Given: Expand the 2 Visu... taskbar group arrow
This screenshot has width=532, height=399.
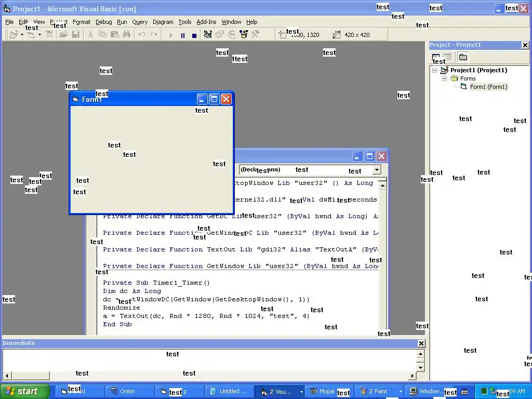Looking at the screenshot, I should click(x=301, y=392).
